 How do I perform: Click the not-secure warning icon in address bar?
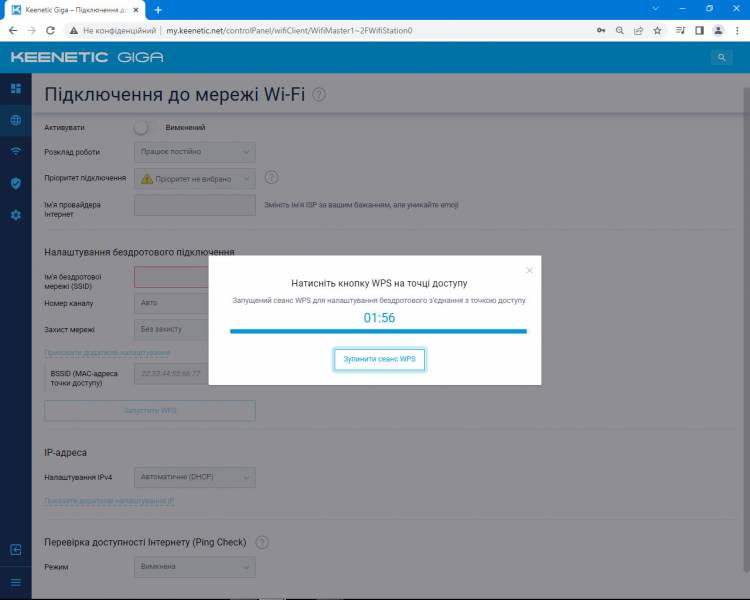pos(73,31)
